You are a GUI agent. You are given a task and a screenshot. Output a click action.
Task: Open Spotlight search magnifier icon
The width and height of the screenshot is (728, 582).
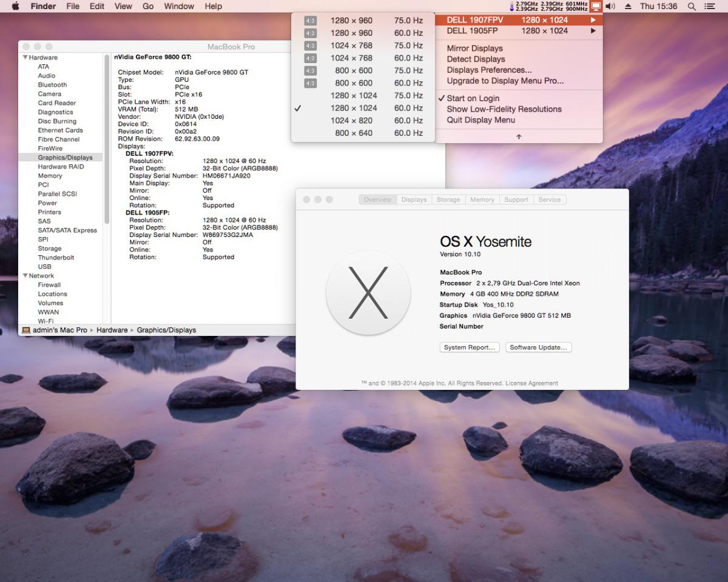692,6
